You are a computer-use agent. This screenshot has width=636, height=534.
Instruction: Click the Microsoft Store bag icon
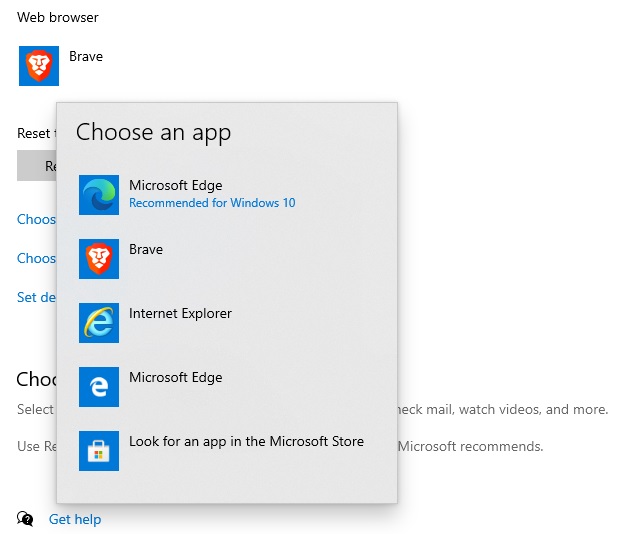99,451
